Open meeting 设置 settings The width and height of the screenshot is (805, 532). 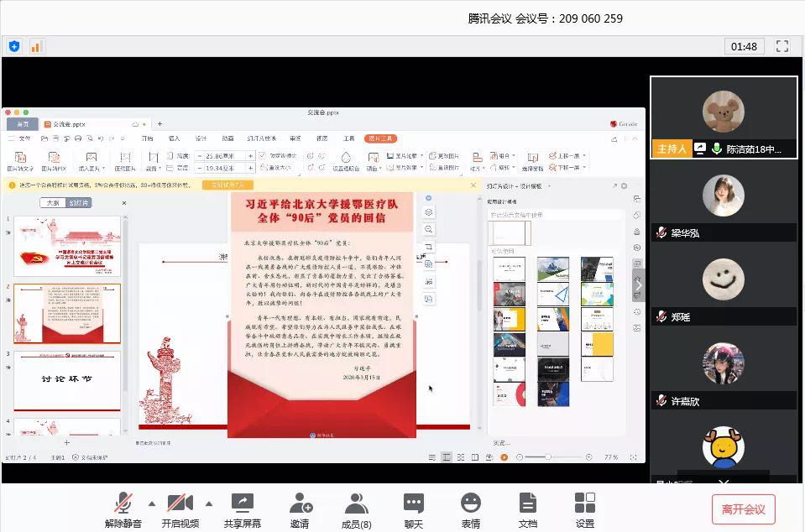[x=585, y=509]
